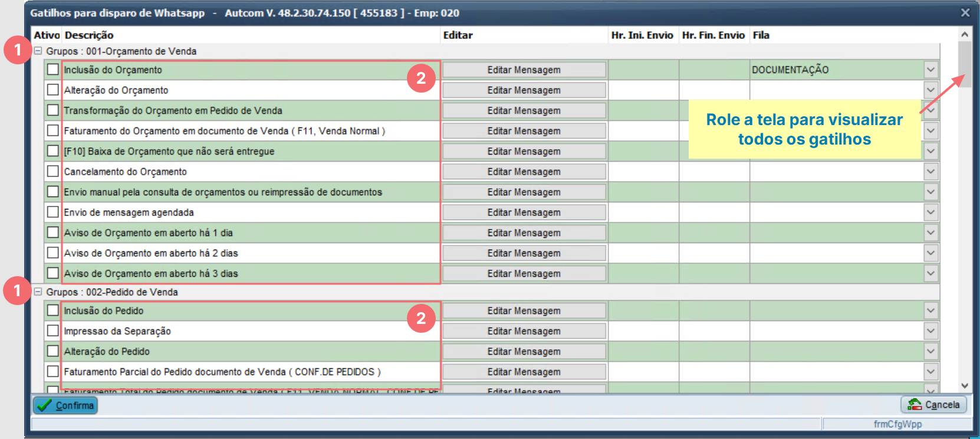Close the Gatilhos para disparo window
Image resolution: width=980 pixels, height=439 pixels.
point(965,12)
